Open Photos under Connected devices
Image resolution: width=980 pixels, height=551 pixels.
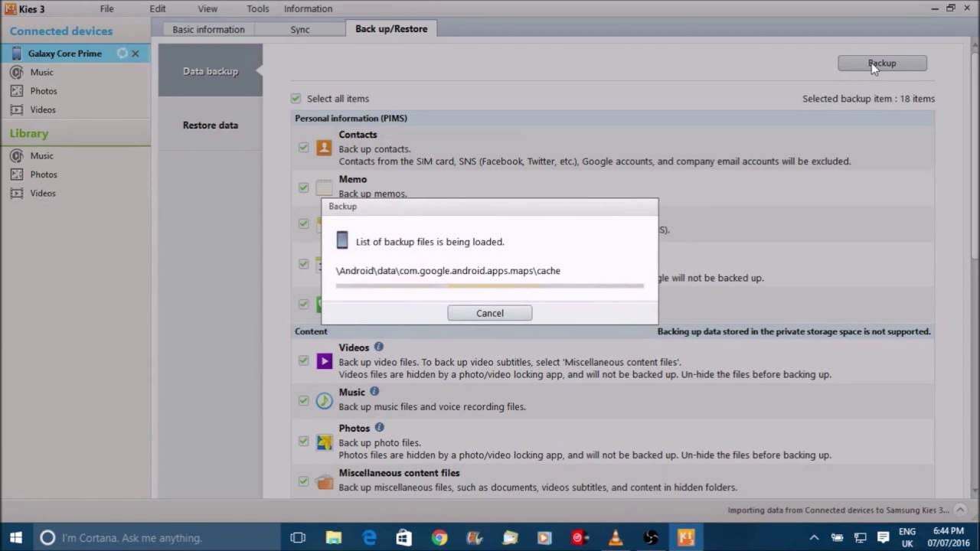click(x=44, y=91)
